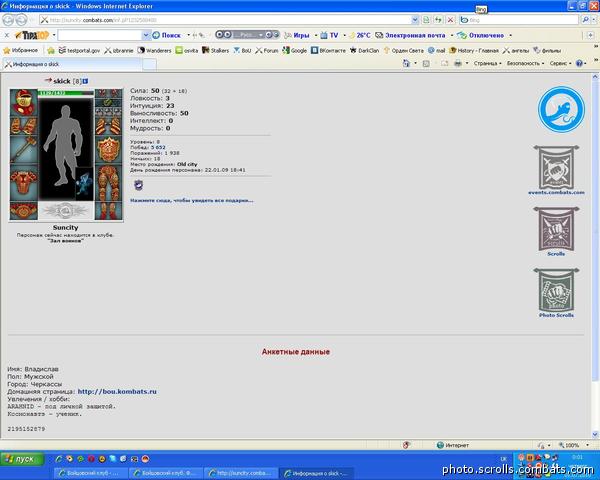
Task: Open the red leg armor slot
Action: [108, 183]
